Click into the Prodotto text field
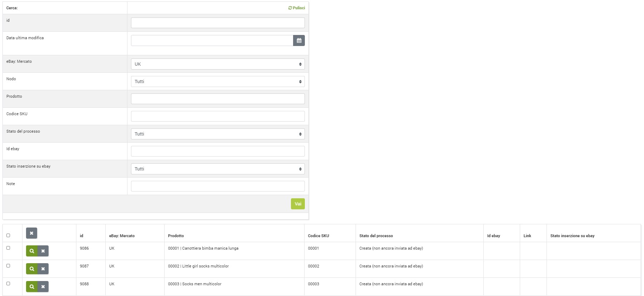Screen dimensions: 644x296 click(x=217, y=99)
